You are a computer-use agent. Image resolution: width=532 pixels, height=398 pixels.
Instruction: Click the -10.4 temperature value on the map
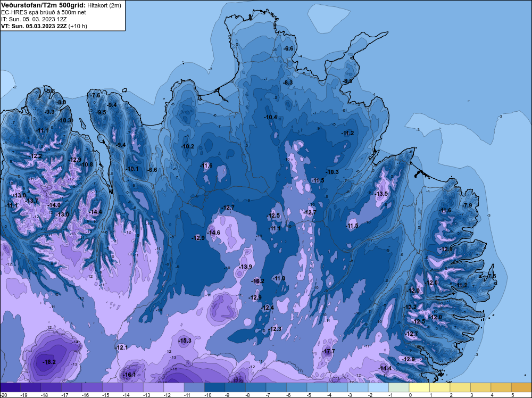point(270,118)
